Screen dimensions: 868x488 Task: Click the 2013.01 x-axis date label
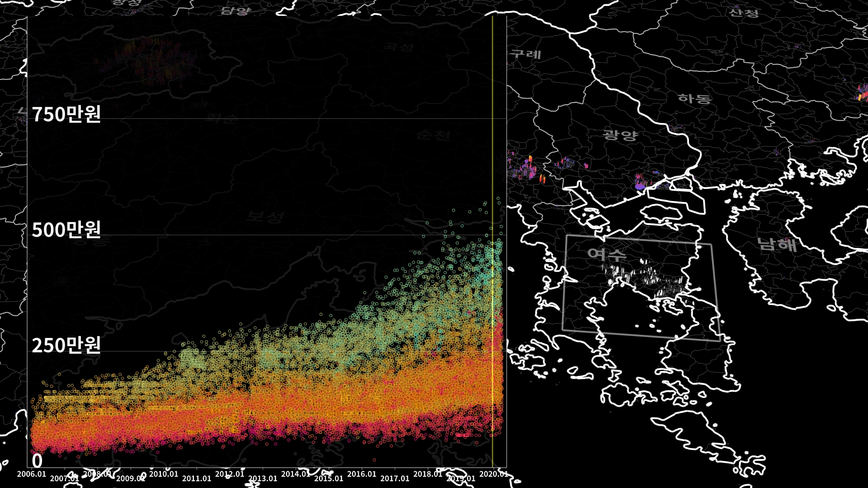tap(263, 479)
